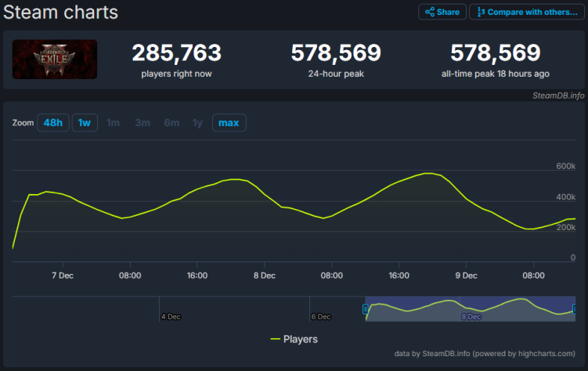
Task: Set chart zoom to 3m
Action: (x=142, y=123)
